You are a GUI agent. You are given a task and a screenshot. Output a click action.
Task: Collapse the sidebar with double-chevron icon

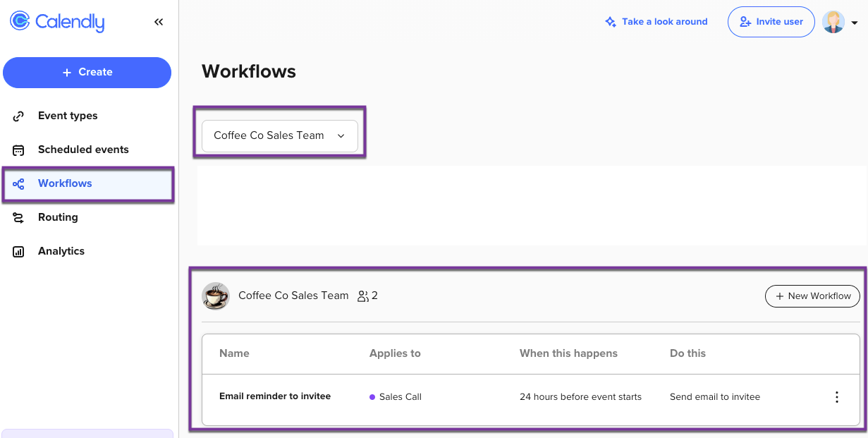tap(159, 22)
